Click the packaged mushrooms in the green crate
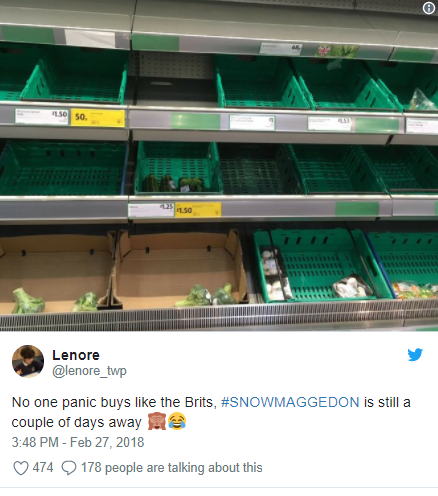 click(x=353, y=287)
